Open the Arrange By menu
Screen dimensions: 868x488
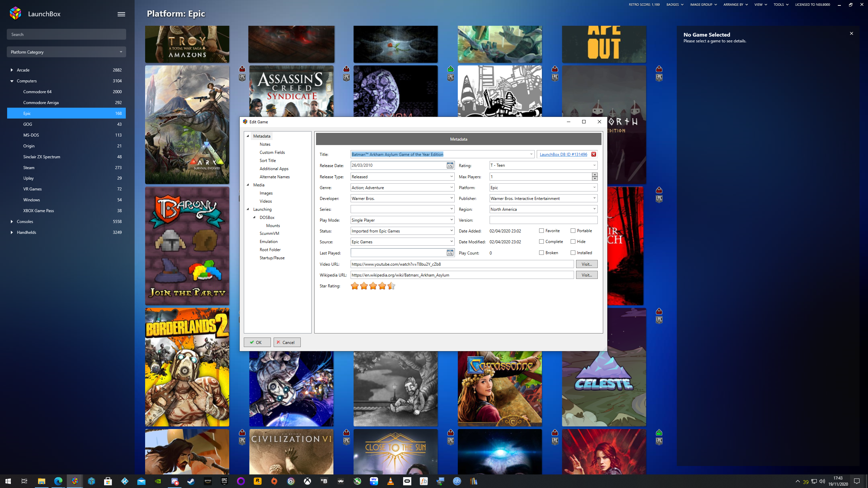tap(735, 5)
